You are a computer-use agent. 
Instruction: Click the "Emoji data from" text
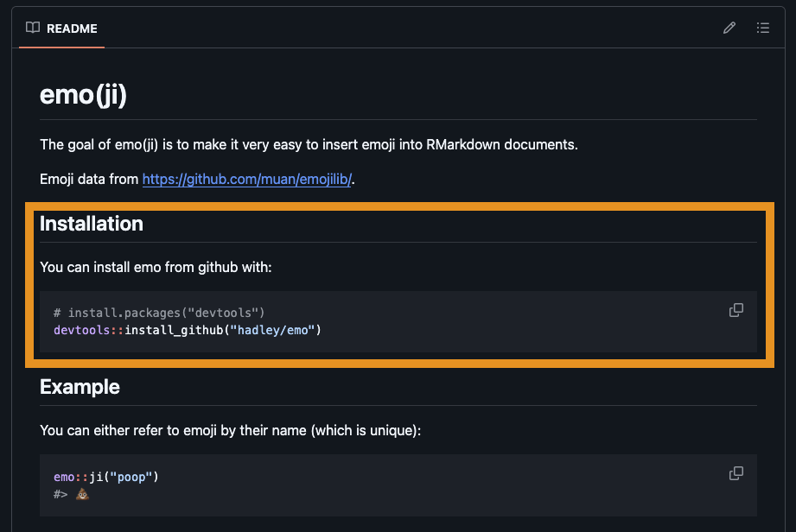pyautogui.click(x=89, y=180)
